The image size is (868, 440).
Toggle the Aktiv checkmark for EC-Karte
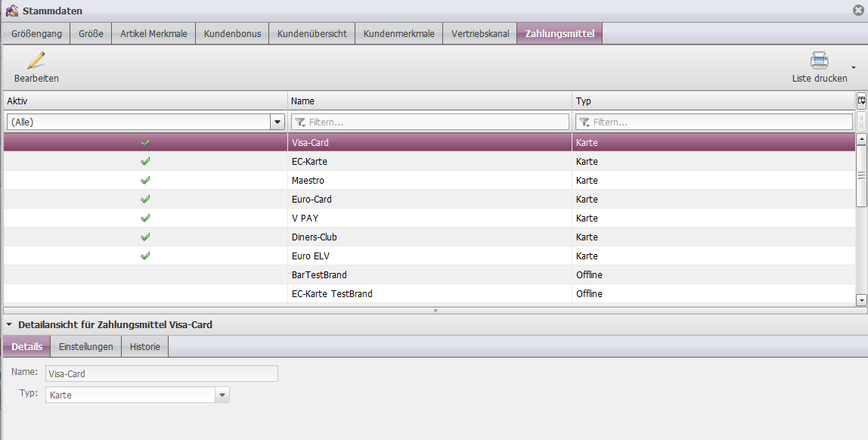pos(145,161)
